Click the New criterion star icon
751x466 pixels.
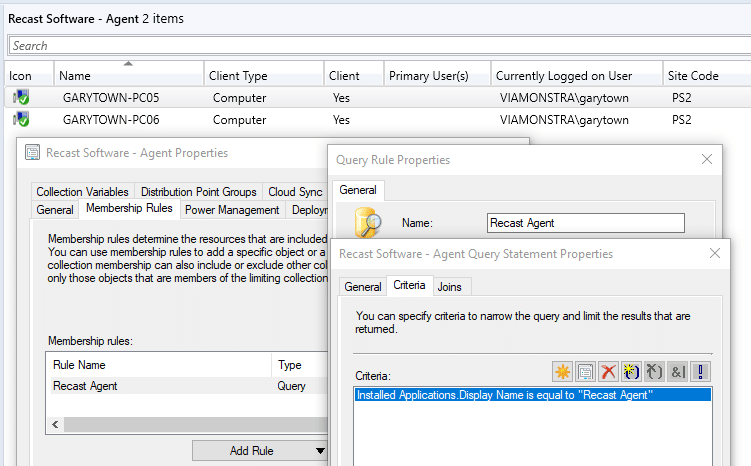(x=563, y=372)
